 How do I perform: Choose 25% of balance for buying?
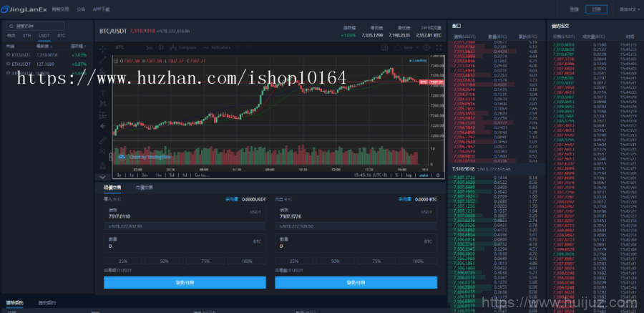point(123,261)
